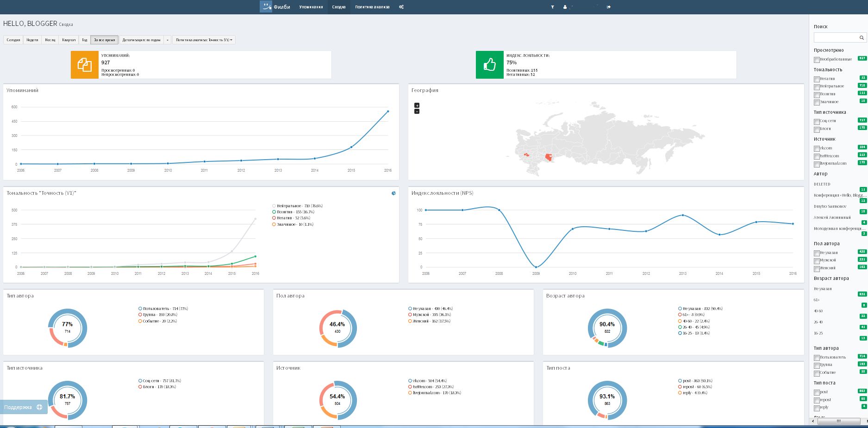Check the Женский author gender checkbox
This screenshot has height=428, width=868.
click(817, 268)
